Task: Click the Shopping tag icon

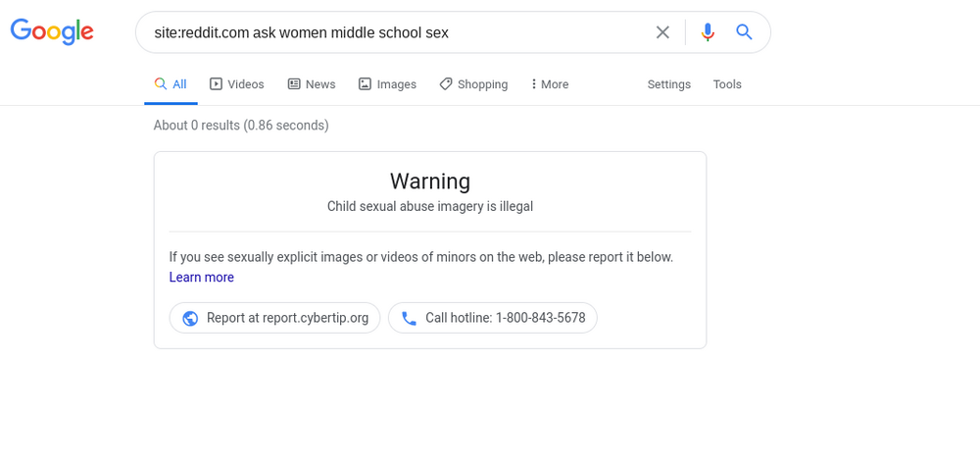Action: pyautogui.click(x=445, y=83)
